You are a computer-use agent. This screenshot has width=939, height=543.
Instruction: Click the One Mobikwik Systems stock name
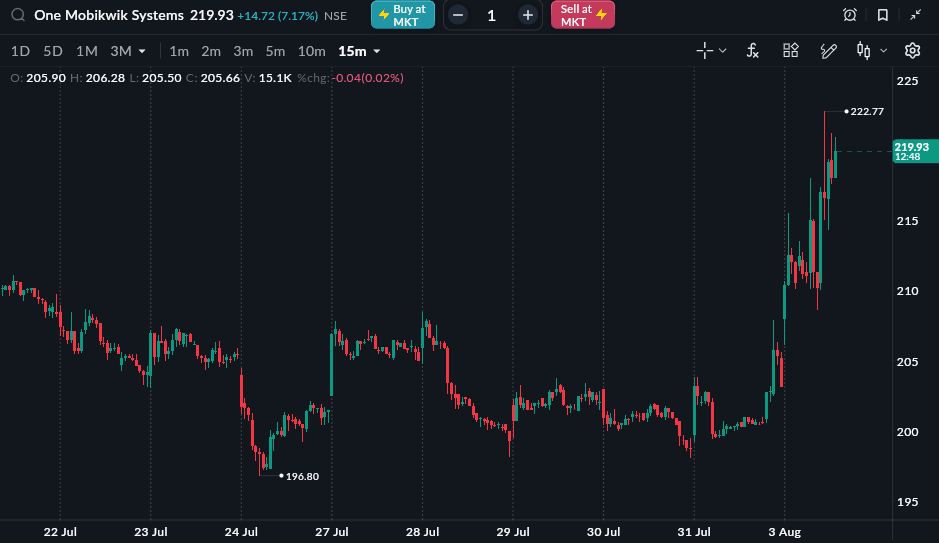pyautogui.click(x=109, y=16)
